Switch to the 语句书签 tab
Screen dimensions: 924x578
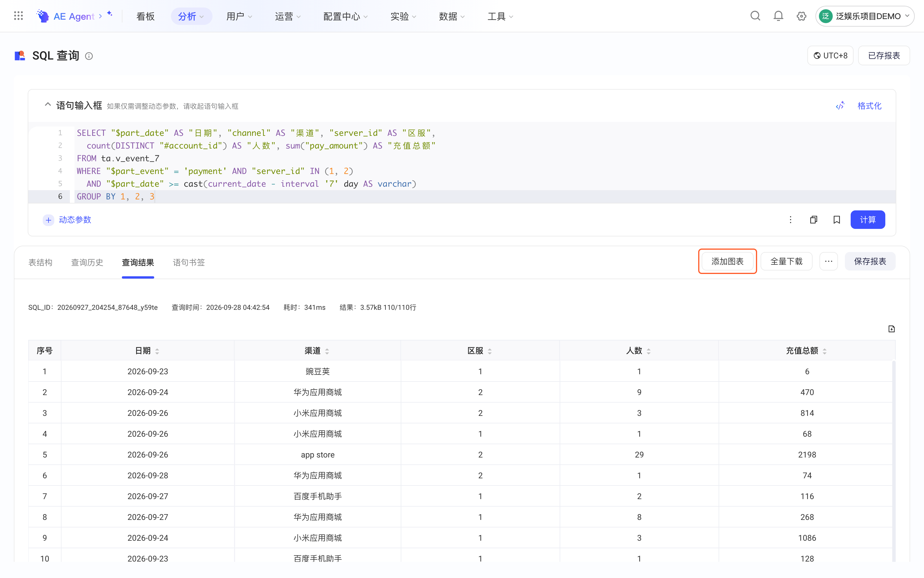click(x=189, y=262)
